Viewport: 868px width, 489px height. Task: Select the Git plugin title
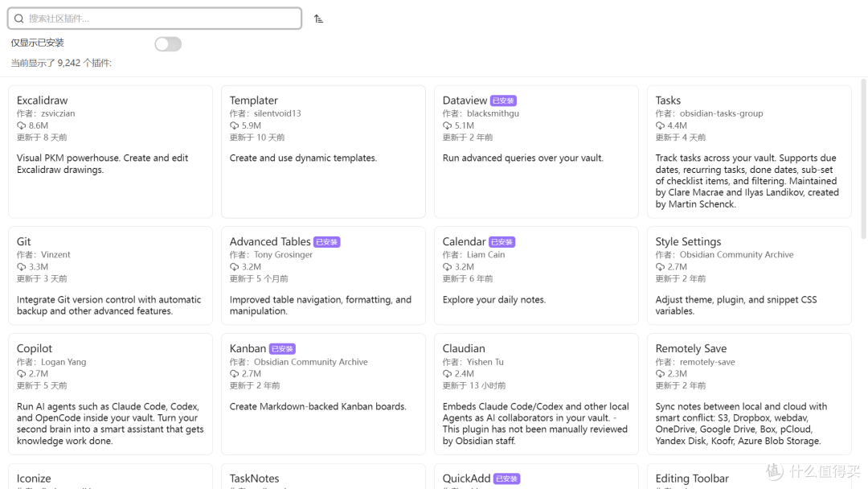pos(24,241)
